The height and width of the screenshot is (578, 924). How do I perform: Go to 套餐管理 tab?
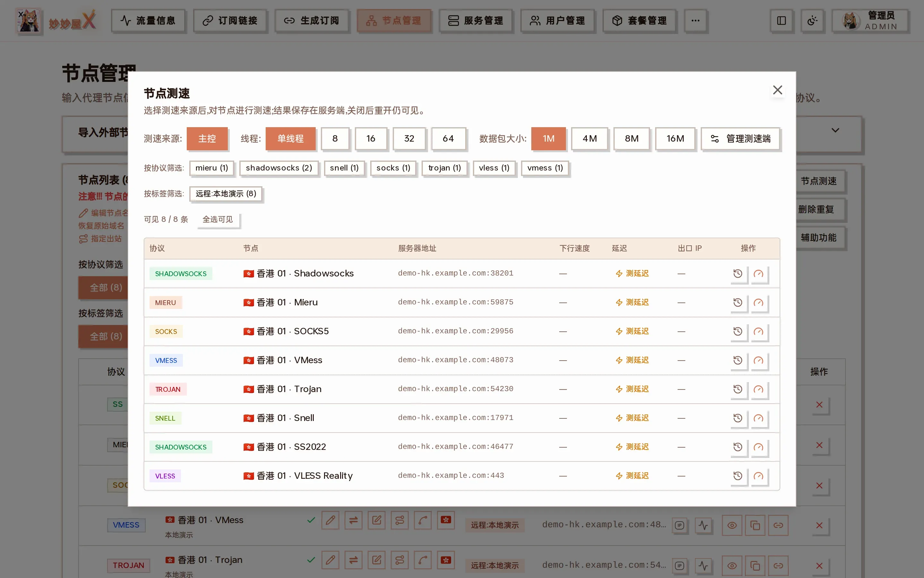[639, 21]
